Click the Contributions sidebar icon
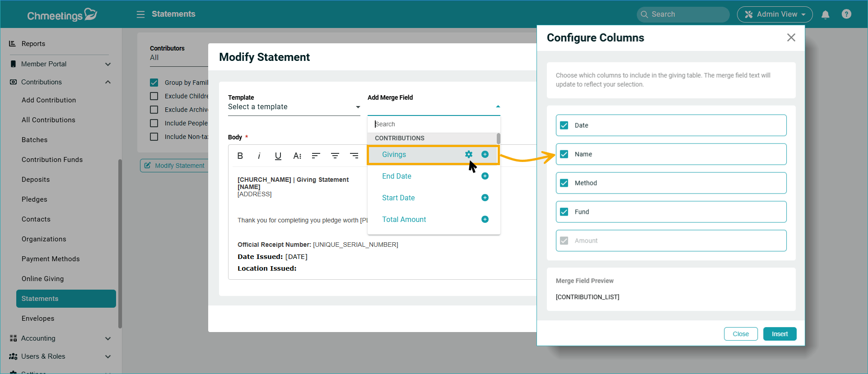868x374 pixels. [x=13, y=82]
